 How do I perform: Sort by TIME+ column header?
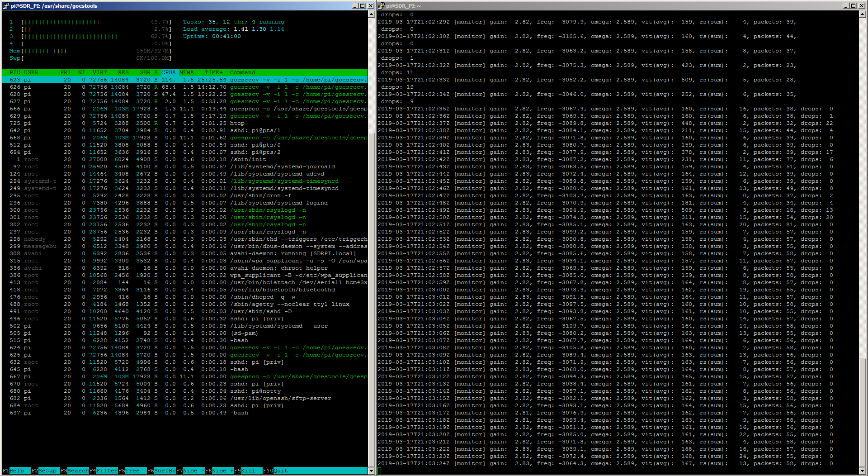pyautogui.click(x=214, y=72)
